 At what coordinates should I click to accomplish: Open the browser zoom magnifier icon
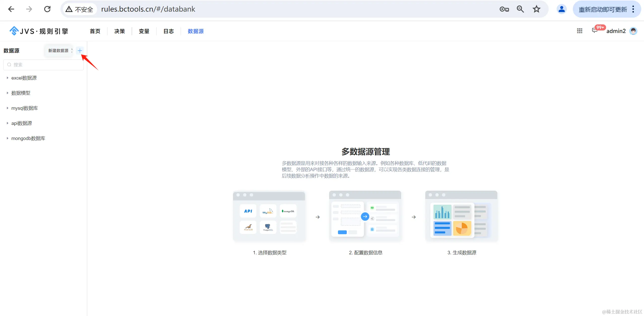coord(520,9)
